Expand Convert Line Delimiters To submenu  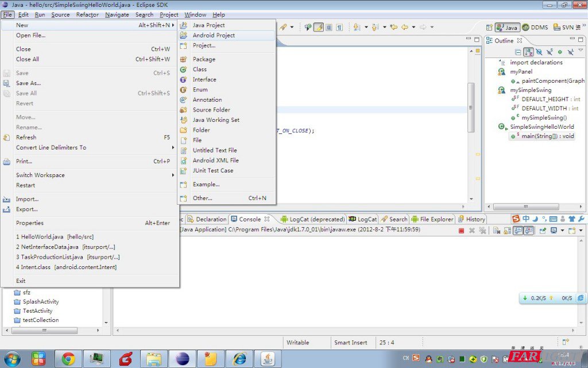90,148
